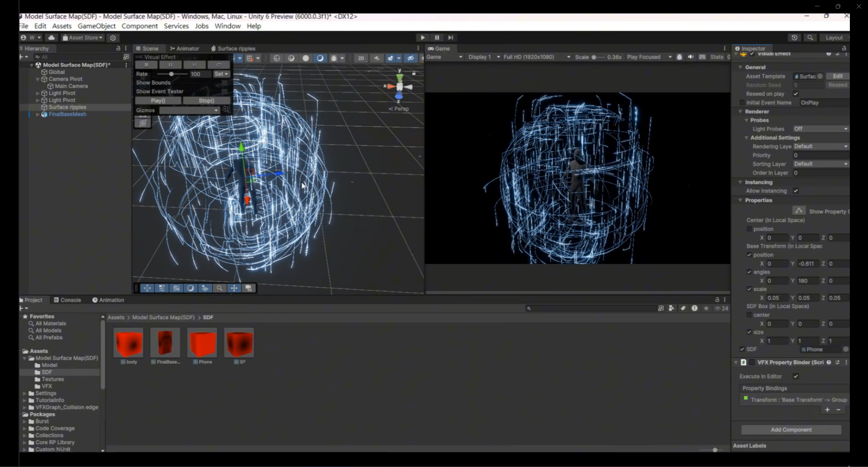The height and width of the screenshot is (467, 868).
Task: Toggle scene lighting sphere icon
Action: click(x=291, y=58)
